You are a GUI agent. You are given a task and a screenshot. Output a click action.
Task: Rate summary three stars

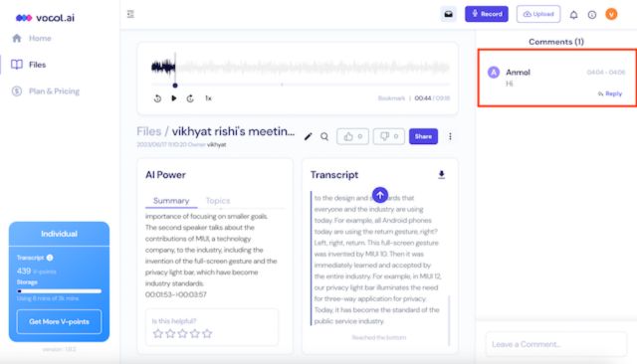point(182,333)
